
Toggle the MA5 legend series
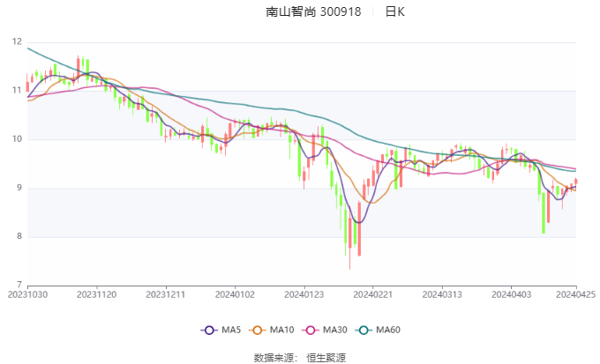(x=221, y=330)
